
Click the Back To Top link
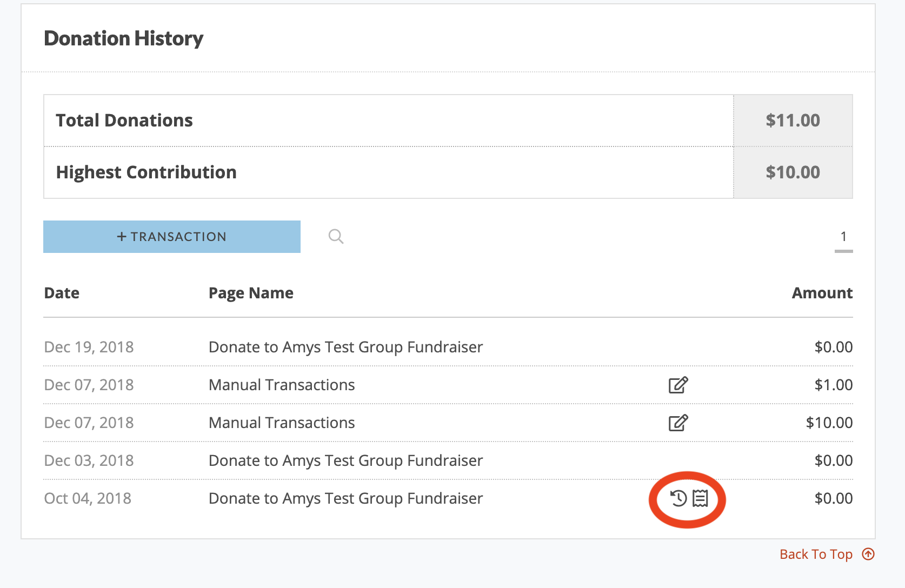click(816, 554)
